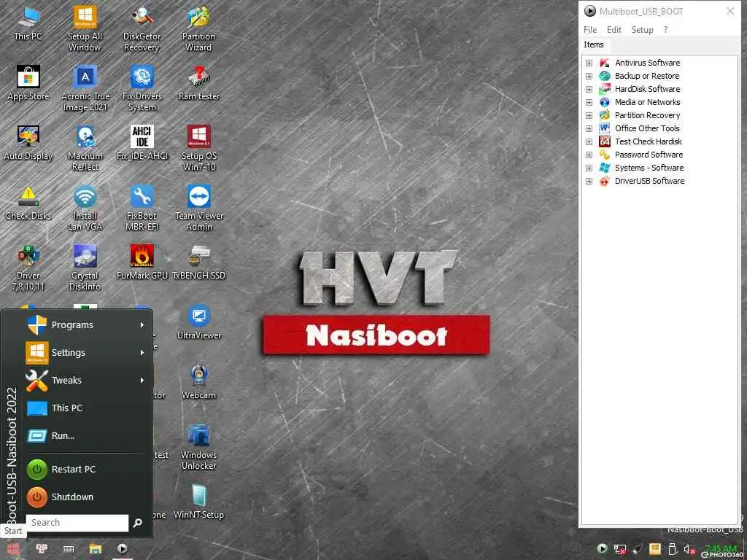
Task: Open the This PC desktop icon
Action: pyautogui.click(x=28, y=24)
